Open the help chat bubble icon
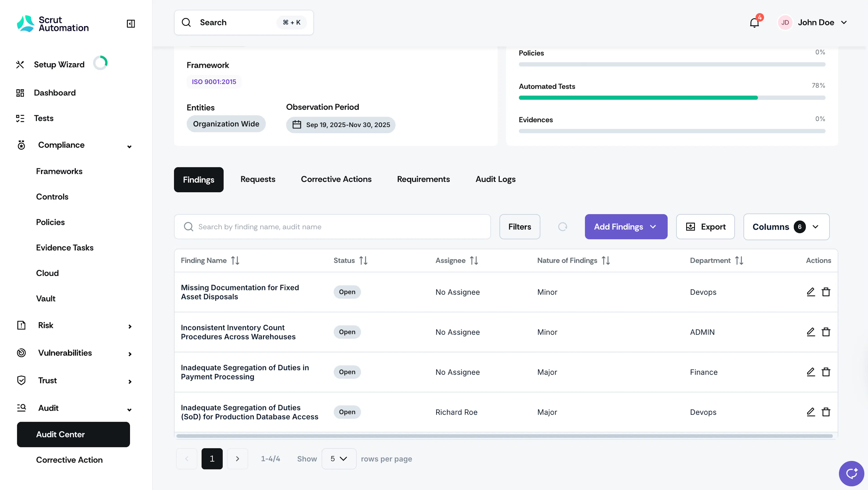868x490 pixels. [x=851, y=473]
